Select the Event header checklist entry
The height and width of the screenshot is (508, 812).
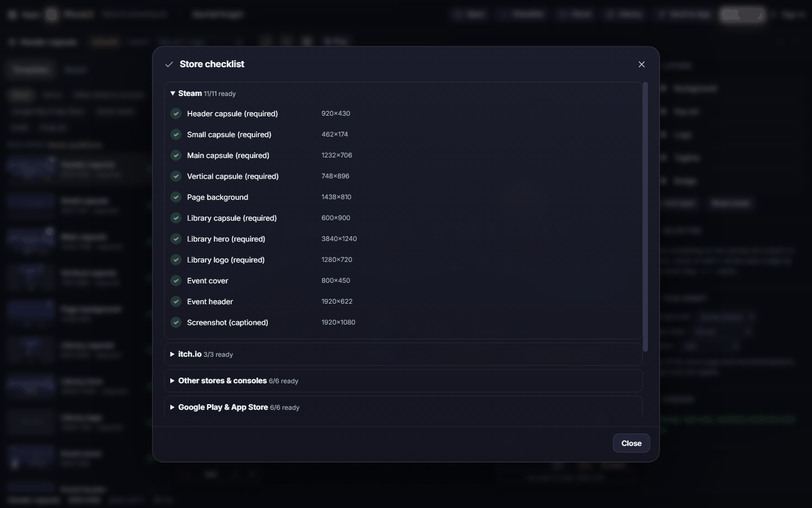(403, 301)
